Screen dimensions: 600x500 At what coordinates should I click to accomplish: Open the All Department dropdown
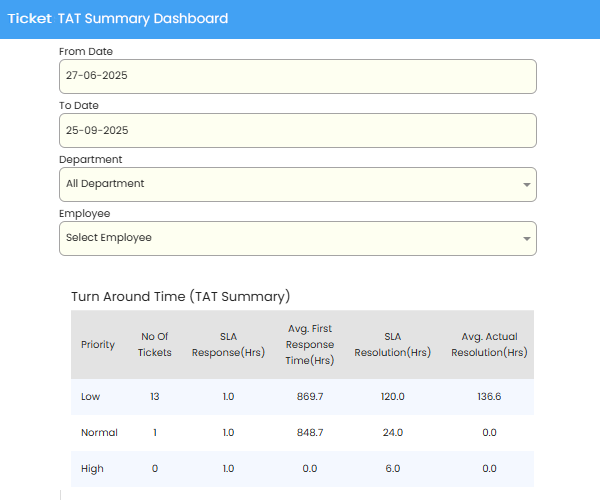pos(298,184)
